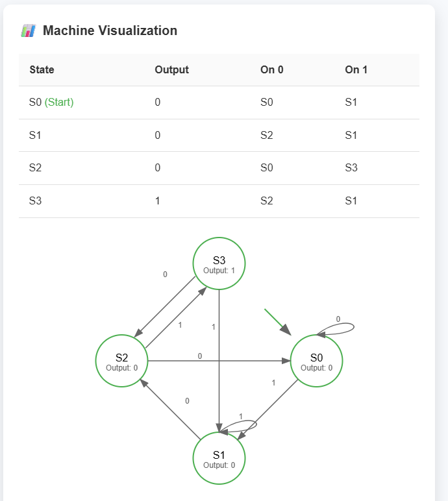
Task: Click the State column header
Action: click(x=42, y=69)
